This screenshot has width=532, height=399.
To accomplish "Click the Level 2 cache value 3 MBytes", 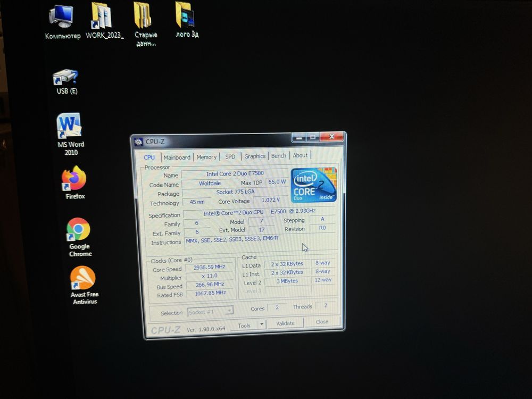I will pos(287,281).
